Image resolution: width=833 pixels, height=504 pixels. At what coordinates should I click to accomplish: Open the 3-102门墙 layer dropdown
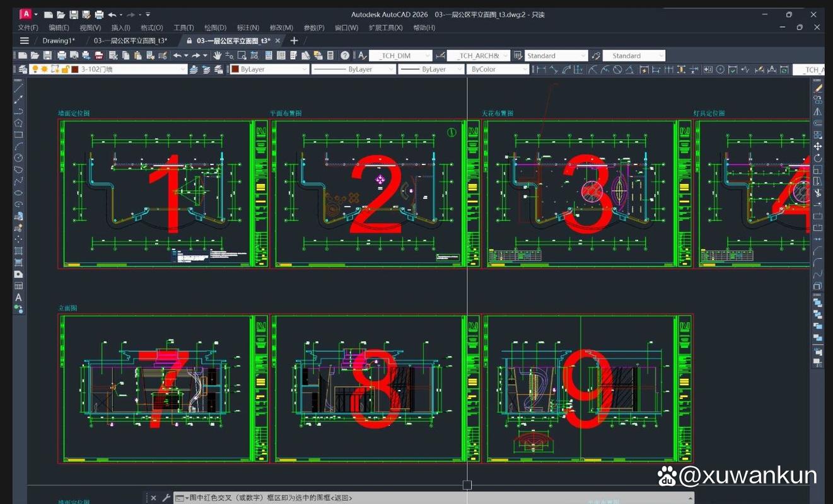coord(182,69)
